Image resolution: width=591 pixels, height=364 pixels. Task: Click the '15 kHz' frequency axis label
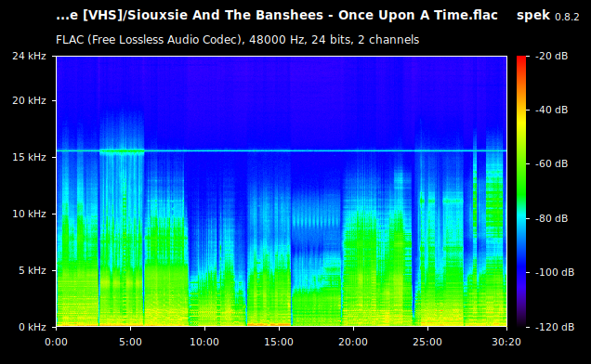(x=29, y=157)
